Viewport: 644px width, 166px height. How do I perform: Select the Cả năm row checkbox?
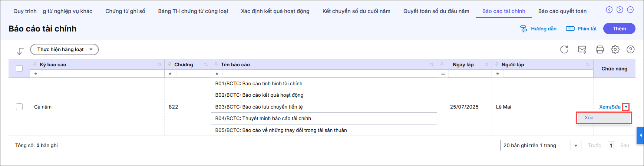click(19, 107)
